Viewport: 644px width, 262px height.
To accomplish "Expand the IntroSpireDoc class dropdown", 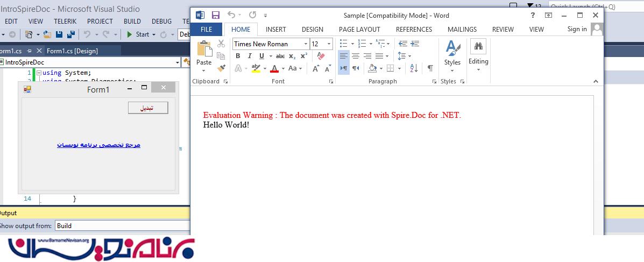I will pyautogui.click(x=177, y=62).
